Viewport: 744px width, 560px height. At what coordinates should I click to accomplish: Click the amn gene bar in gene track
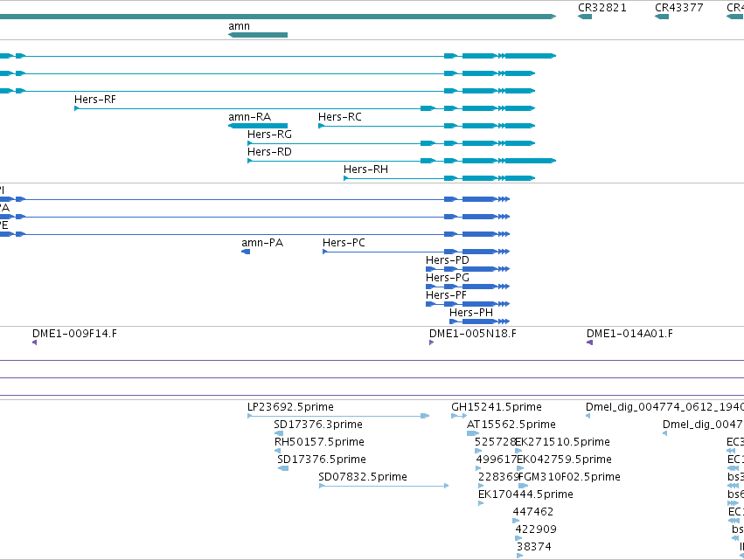[x=258, y=35]
